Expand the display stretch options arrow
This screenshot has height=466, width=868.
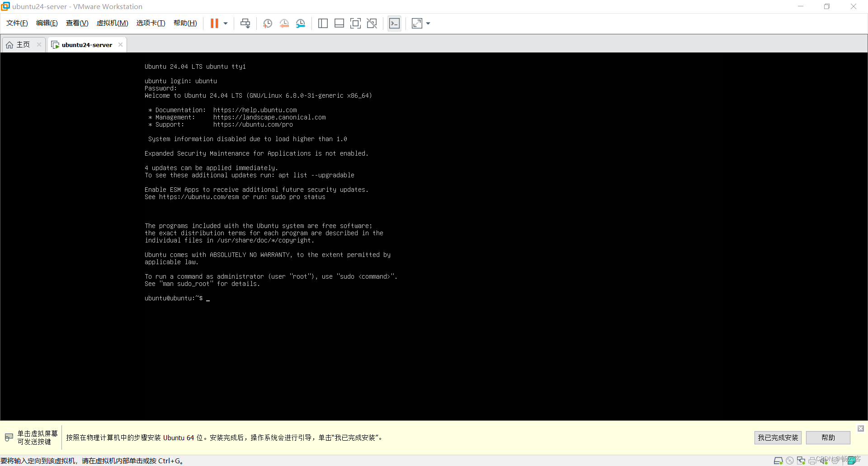click(x=428, y=24)
